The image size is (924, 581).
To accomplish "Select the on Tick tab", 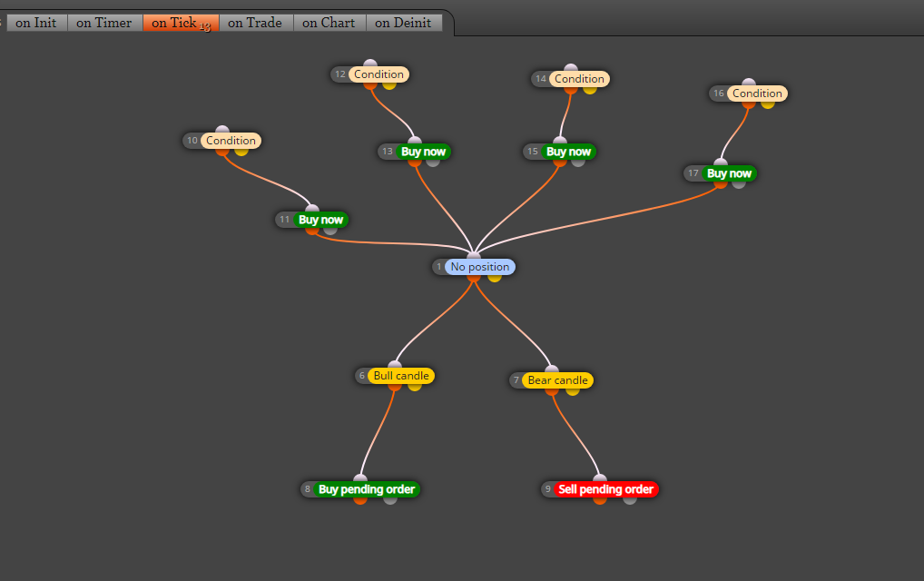I will [181, 23].
